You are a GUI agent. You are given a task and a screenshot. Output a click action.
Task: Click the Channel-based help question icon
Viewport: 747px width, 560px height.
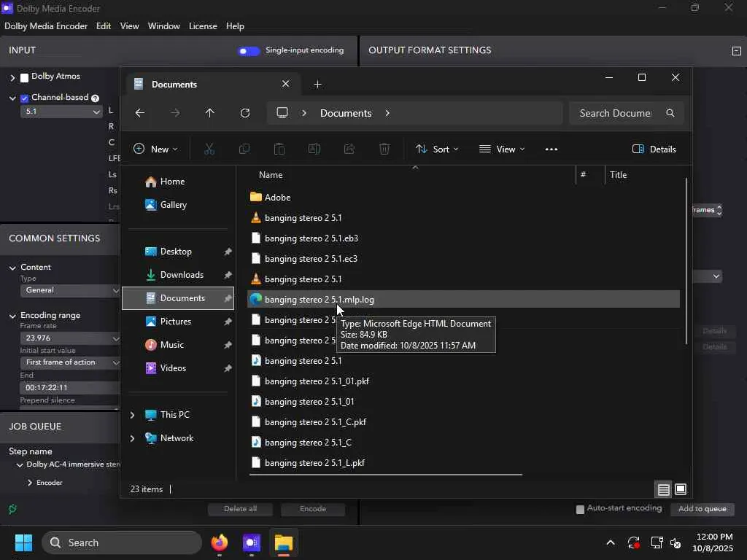click(96, 98)
